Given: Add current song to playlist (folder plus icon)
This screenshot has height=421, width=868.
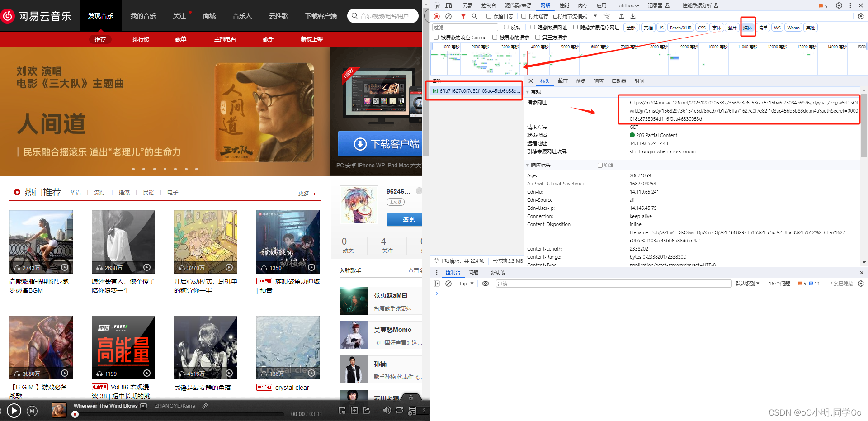Looking at the screenshot, I should pos(354,411).
